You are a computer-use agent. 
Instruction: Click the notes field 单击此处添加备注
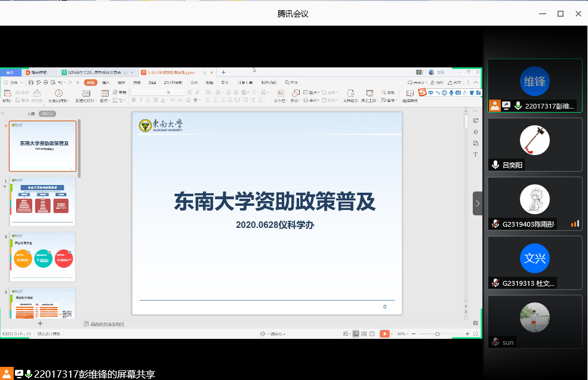(107, 324)
